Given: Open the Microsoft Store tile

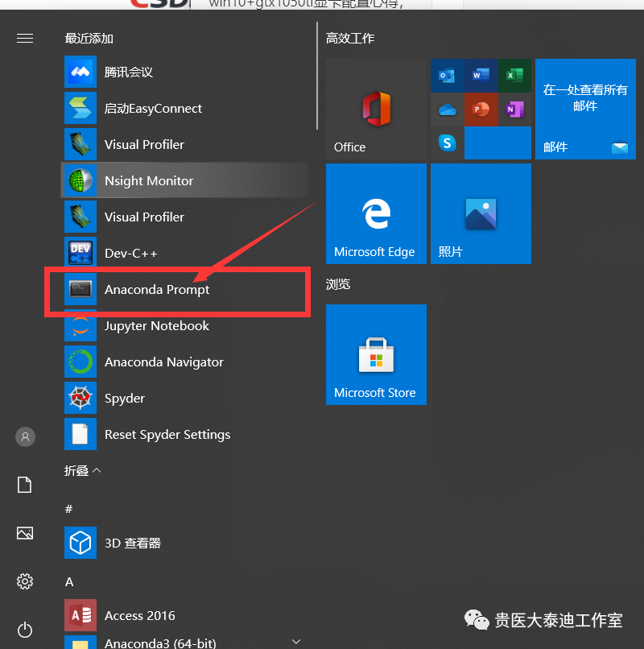Looking at the screenshot, I should pyautogui.click(x=376, y=355).
